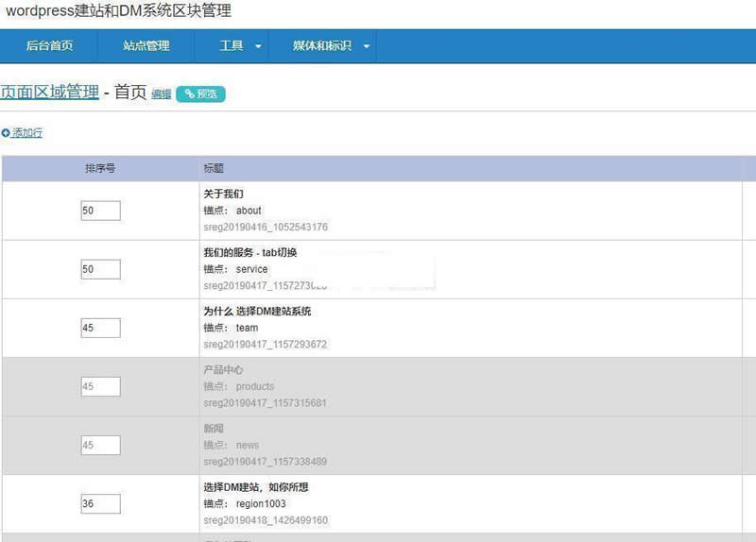756x542 pixels.
Task: Click the 选择DM建站, 如你所想 row title
Action: click(x=255, y=487)
